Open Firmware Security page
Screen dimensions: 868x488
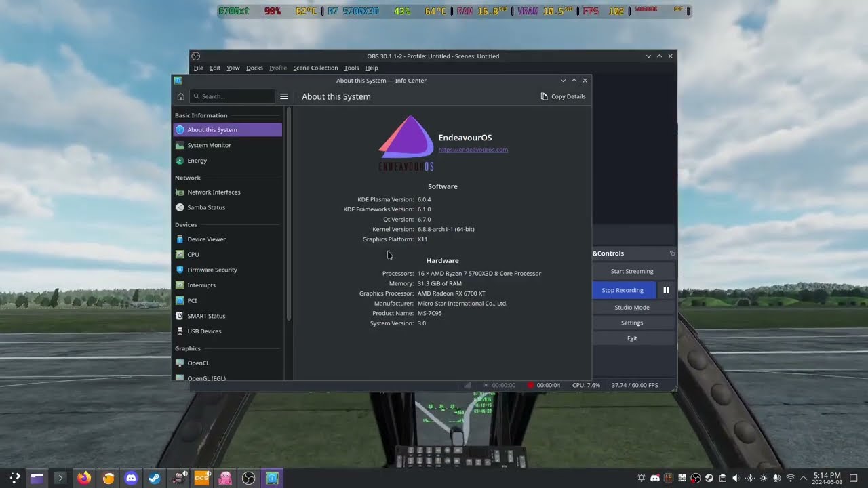pos(228,270)
